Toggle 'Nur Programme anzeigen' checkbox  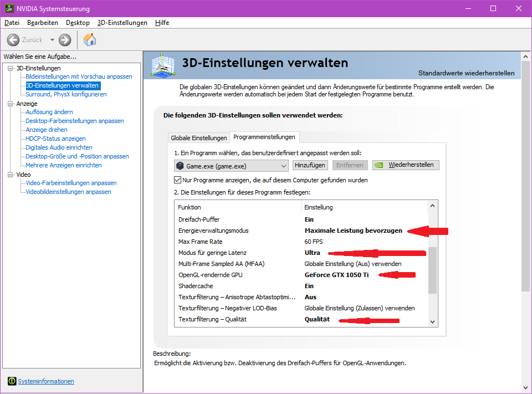pyautogui.click(x=177, y=180)
